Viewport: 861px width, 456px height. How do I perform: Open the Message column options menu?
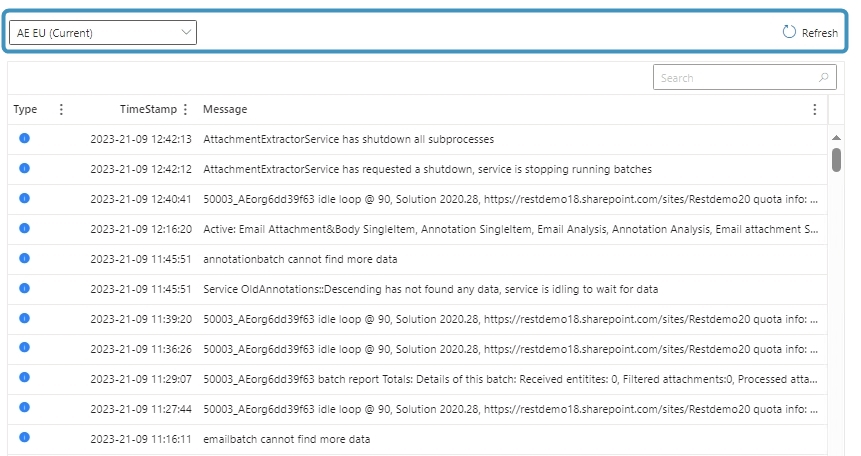coord(814,109)
